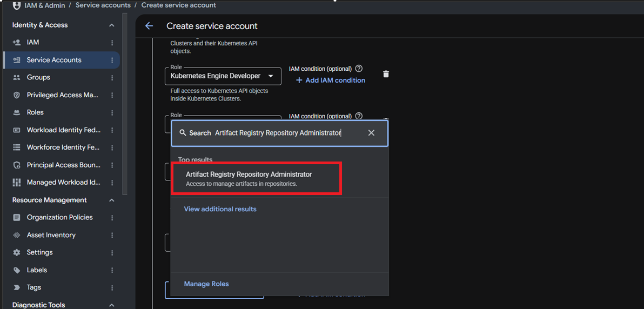Open the three-dot menu for Roles
This screenshot has height=309, width=644.
112,112
